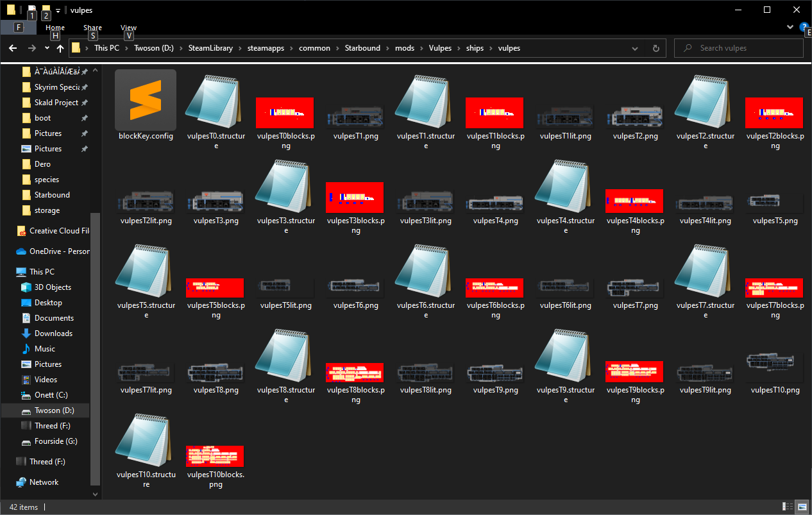Open the Share ribbon tab
812x515 pixels.
click(x=92, y=28)
